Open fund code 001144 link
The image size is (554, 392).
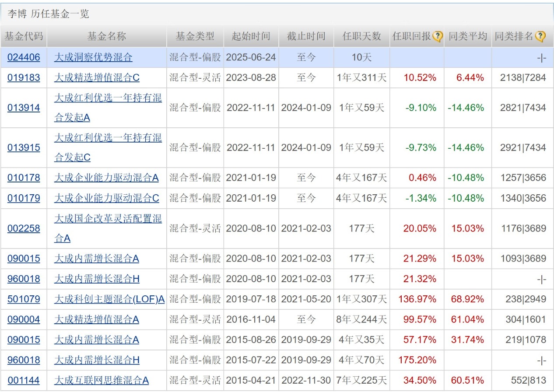(24, 381)
